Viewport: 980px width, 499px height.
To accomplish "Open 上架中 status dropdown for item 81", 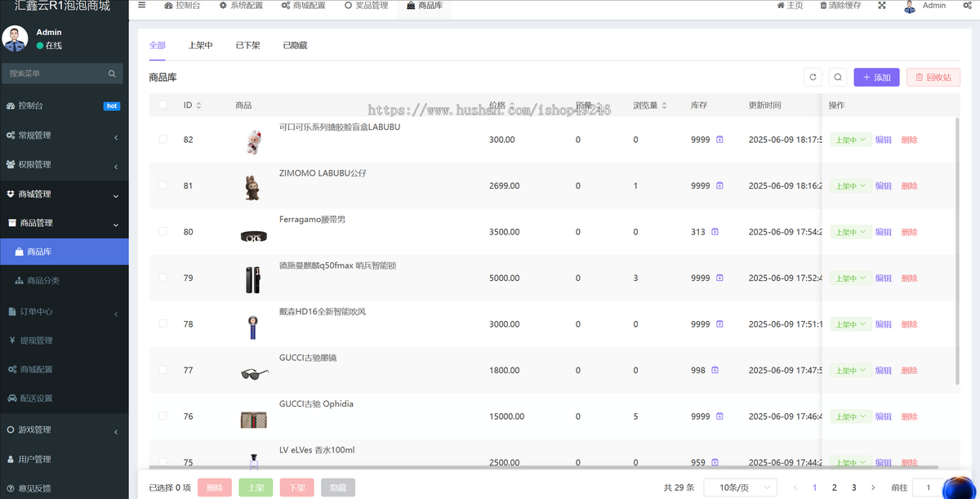I will [x=851, y=185].
